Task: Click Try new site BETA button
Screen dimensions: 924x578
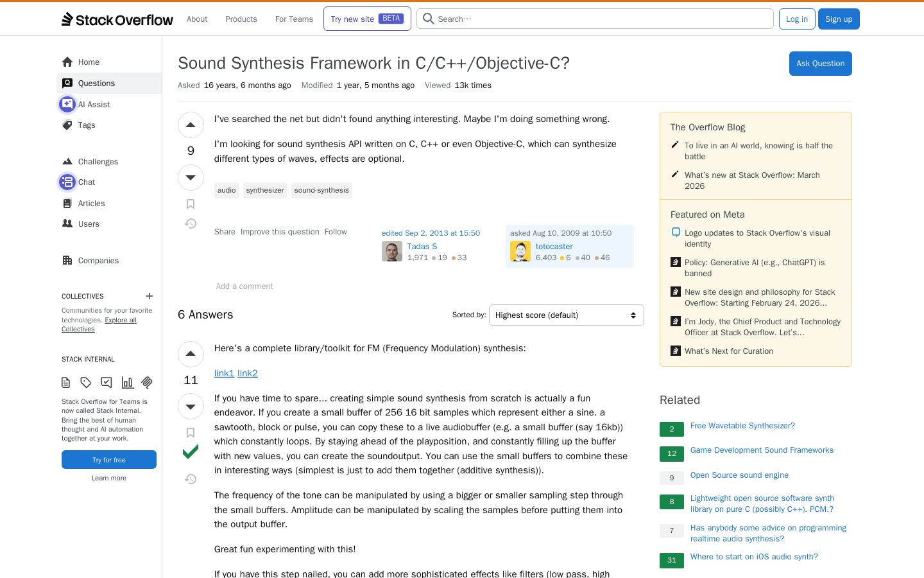Action: tap(367, 19)
